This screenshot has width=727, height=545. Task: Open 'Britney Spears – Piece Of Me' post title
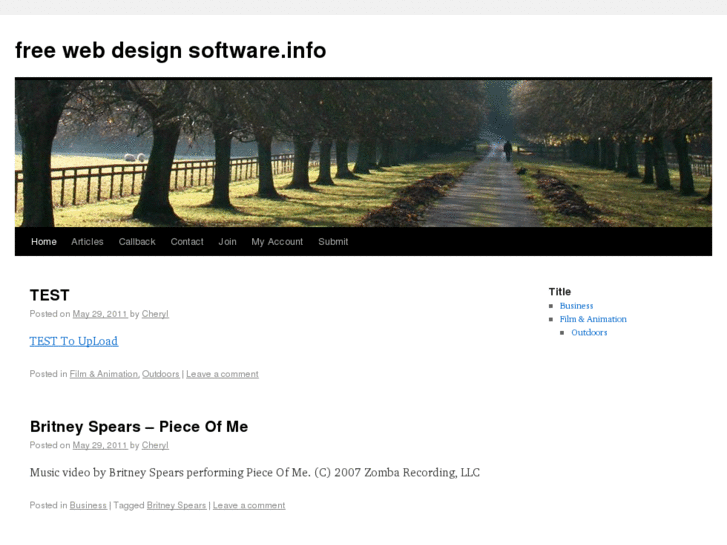tap(139, 427)
